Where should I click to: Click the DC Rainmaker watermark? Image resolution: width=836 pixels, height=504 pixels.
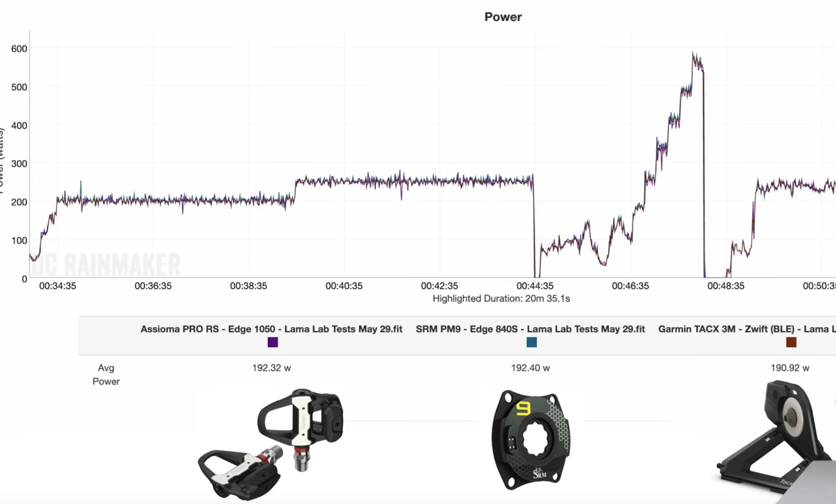pos(106,265)
